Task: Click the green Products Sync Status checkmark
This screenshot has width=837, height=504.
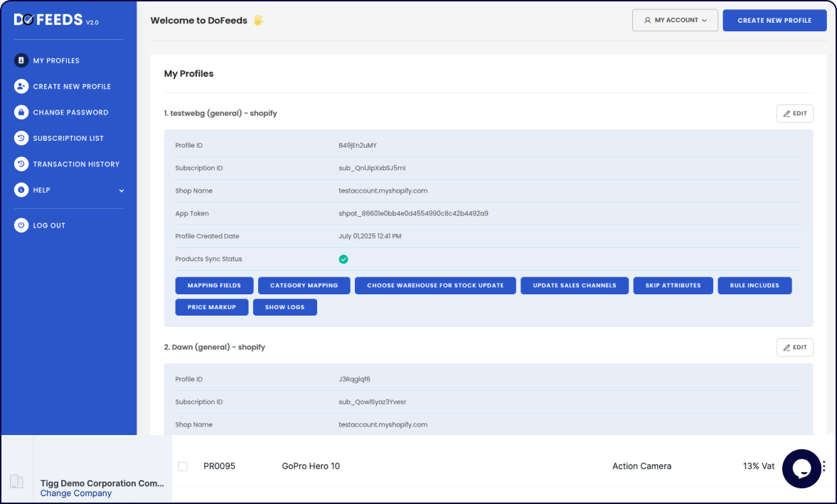Action: pyautogui.click(x=343, y=259)
